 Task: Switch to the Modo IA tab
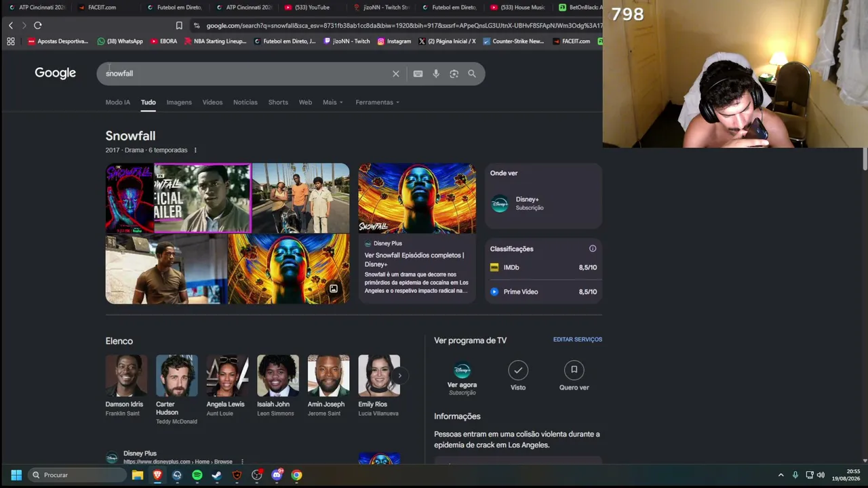coord(117,102)
